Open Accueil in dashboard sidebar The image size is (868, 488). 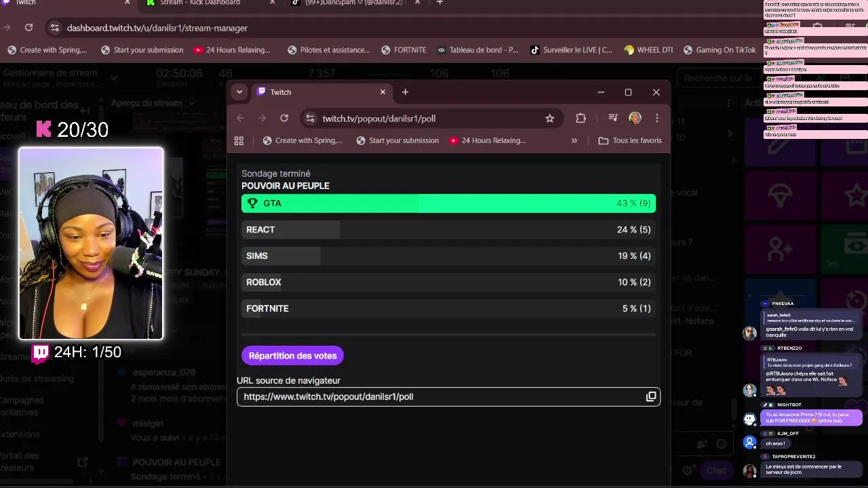12,136
